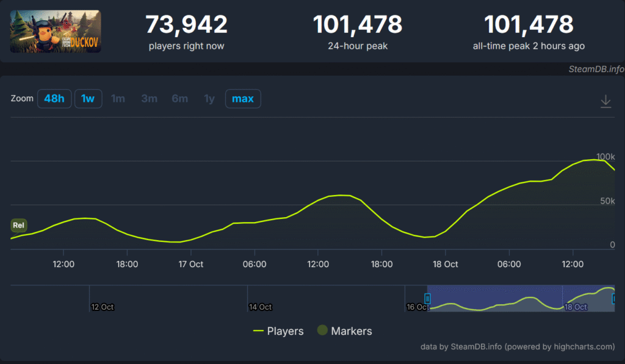Choose the 6m zoom option
The image size is (625, 364).
(179, 99)
